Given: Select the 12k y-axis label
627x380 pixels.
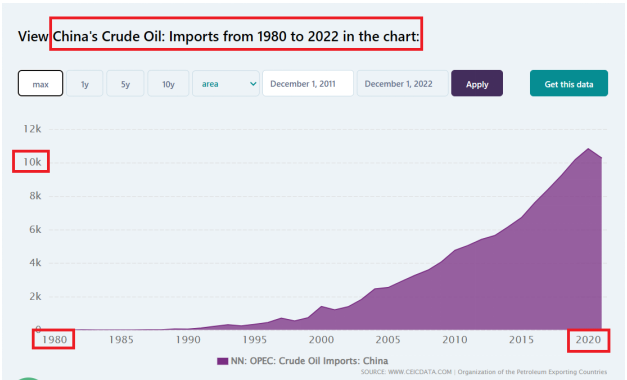Looking at the screenshot, I should [x=32, y=129].
